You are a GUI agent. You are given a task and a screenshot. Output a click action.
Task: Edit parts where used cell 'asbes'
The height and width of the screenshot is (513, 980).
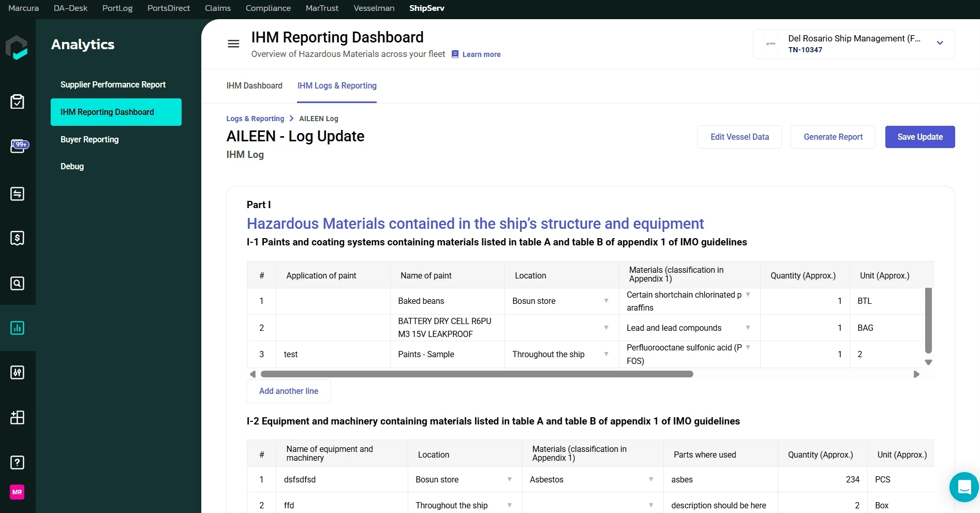720,479
